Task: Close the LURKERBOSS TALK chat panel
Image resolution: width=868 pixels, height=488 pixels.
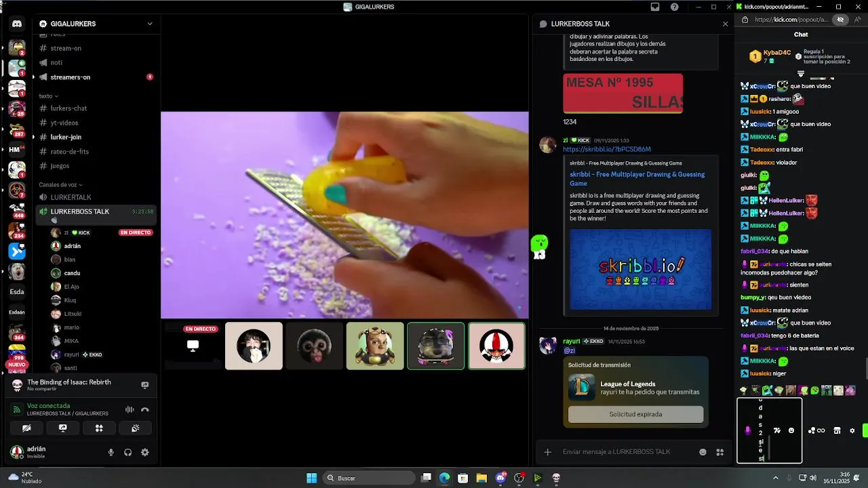Action: click(725, 24)
